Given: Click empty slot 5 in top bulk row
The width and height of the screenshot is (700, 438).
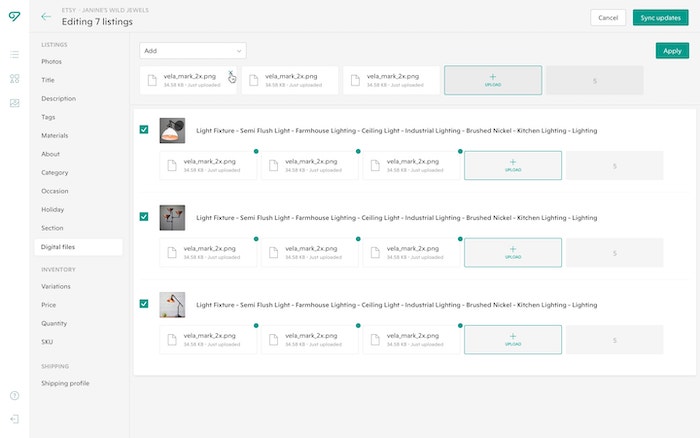Looking at the screenshot, I should click(x=595, y=80).
